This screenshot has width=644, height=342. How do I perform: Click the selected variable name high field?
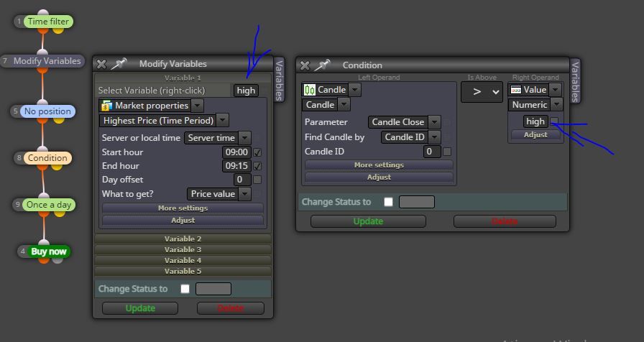pos(246,91)
